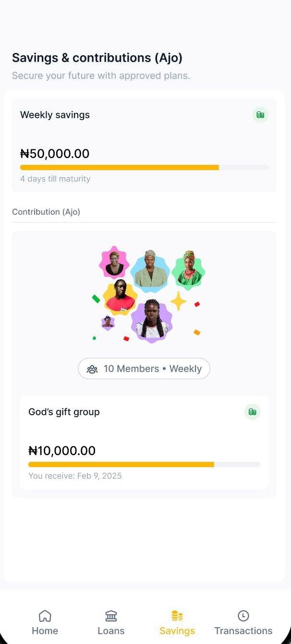Open the Home tab icon
This screenshot has width=291, height=644.
click(x=45, y=616)
